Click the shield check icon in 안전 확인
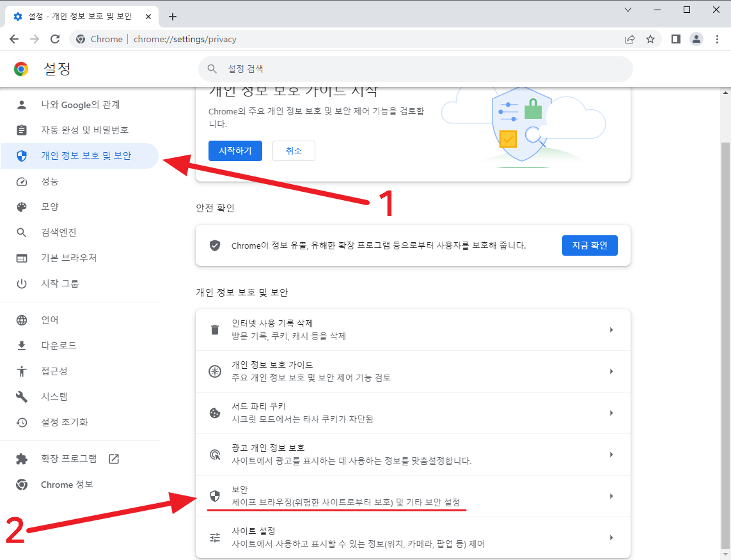The height and width of the screenshot is (560, 731). click(215, 245)
